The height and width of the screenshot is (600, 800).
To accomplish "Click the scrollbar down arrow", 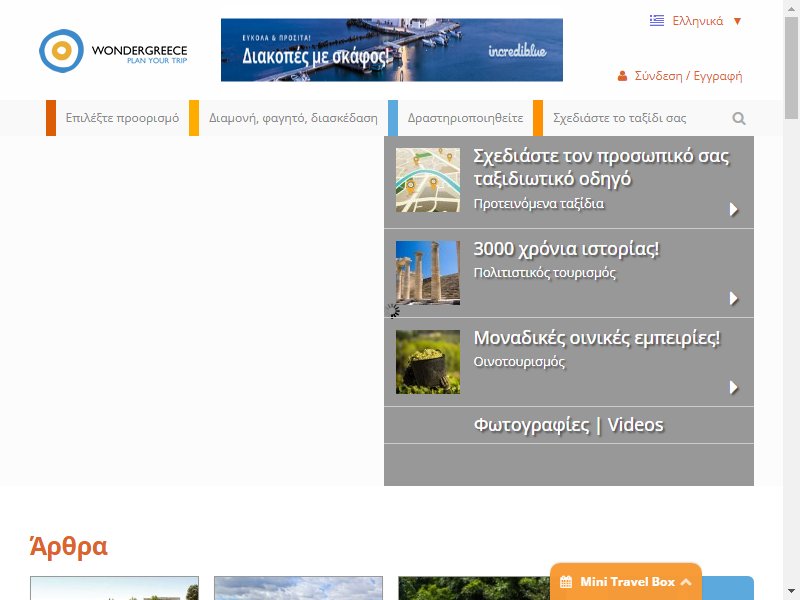I will click(791, 593).
